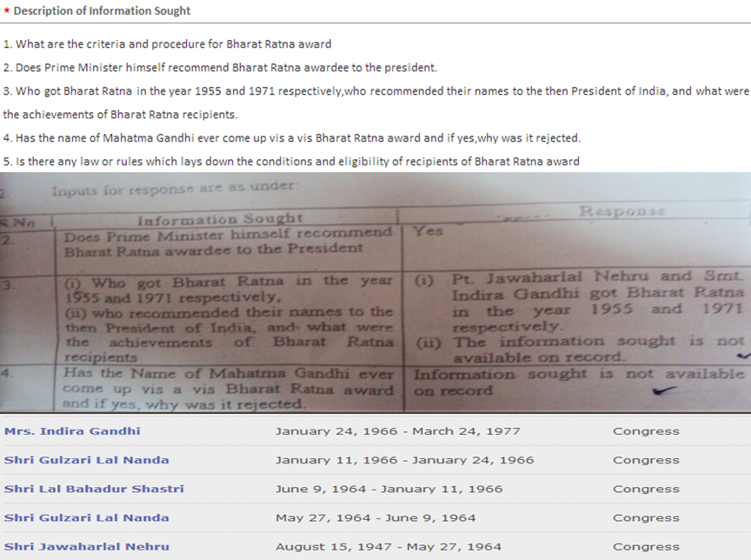This screenshot has width=751, height=560.
Task: Select the Description of Information Sought heading
Action: pyautogui.click(x=102, y=11)
